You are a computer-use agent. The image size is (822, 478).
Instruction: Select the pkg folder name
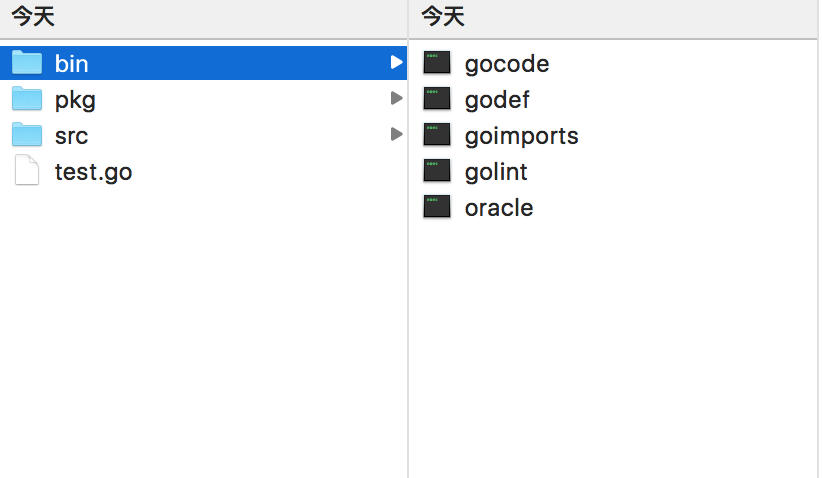point(75,100)
